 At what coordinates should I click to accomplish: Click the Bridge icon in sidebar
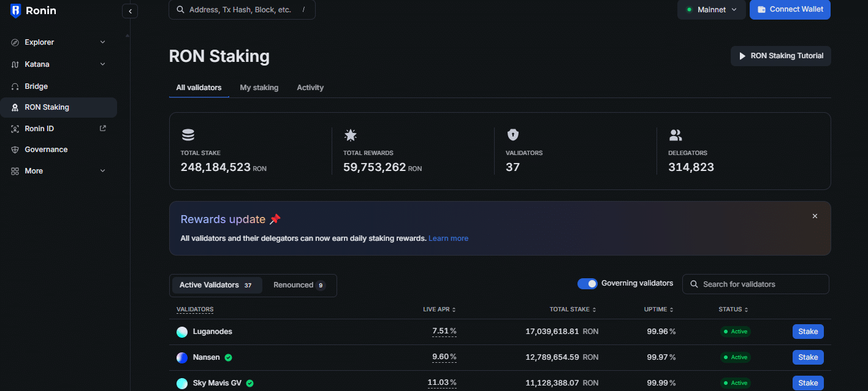point(15,86)
